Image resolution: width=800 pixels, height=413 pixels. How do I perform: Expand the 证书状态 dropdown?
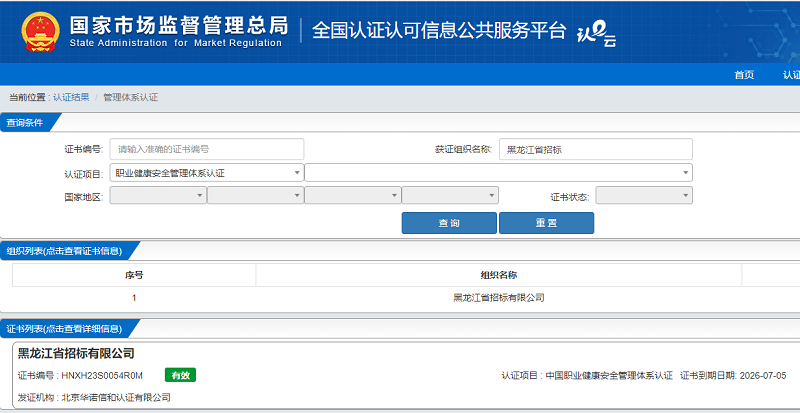click(643, 196)
